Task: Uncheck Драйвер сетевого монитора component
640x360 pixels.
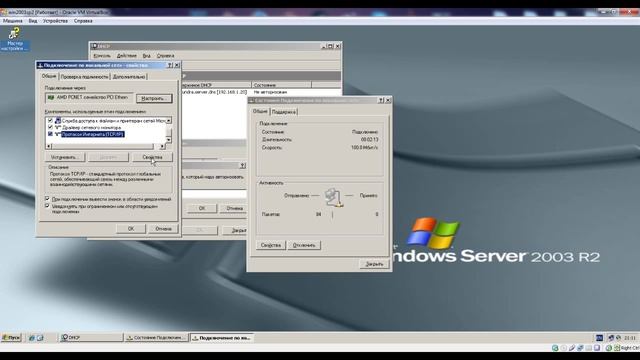Action: (50, 127)
